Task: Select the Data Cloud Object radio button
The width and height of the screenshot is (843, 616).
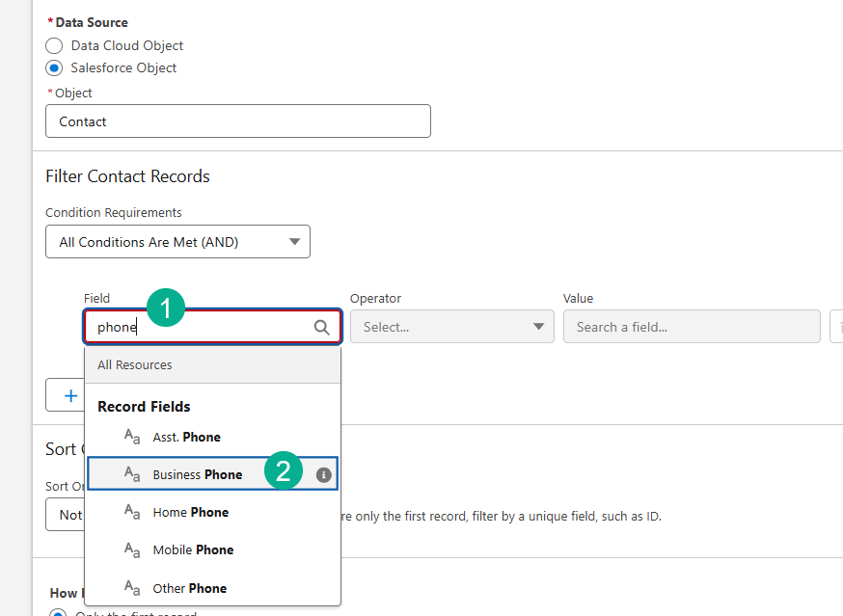Action: [55, 45]
